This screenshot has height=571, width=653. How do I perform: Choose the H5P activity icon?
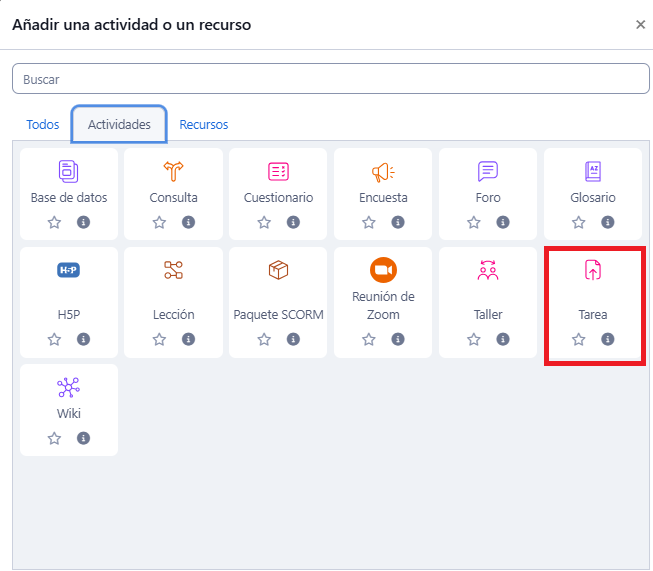[69, 270]
